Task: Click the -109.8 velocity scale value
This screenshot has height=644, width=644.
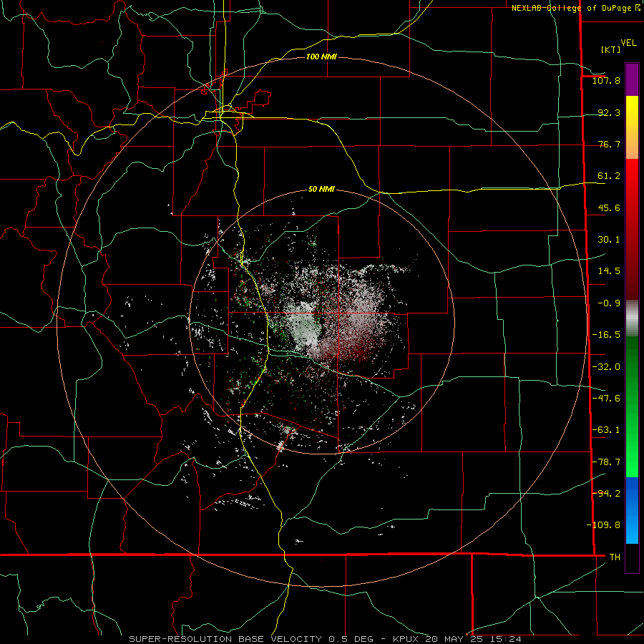Action: 603,525
